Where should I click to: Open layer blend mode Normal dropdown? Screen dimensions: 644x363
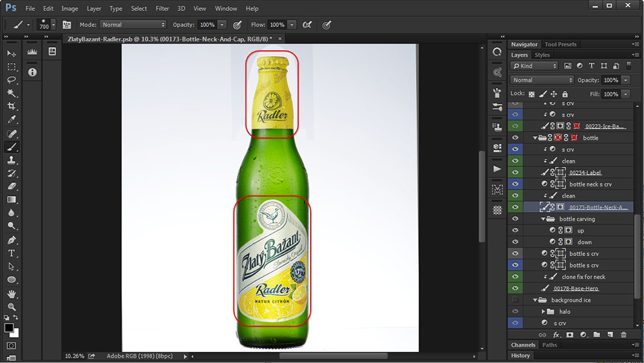(542, 80)
